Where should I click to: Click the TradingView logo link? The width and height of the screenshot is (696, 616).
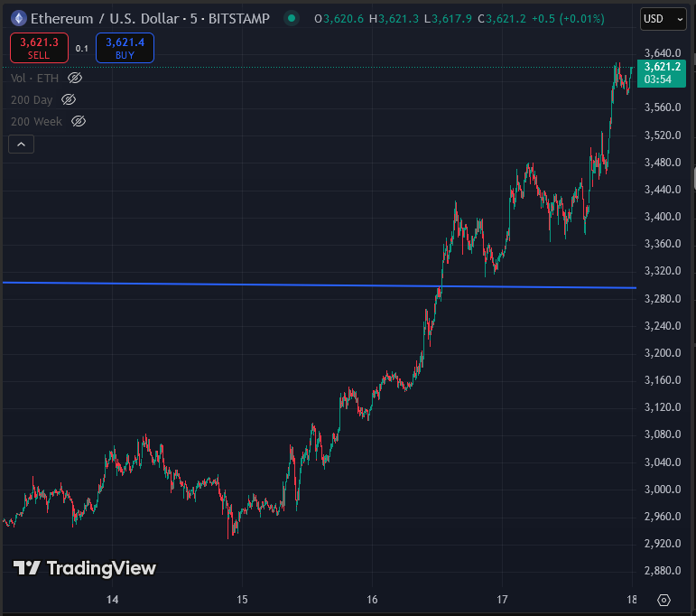[x=84, y=568]
